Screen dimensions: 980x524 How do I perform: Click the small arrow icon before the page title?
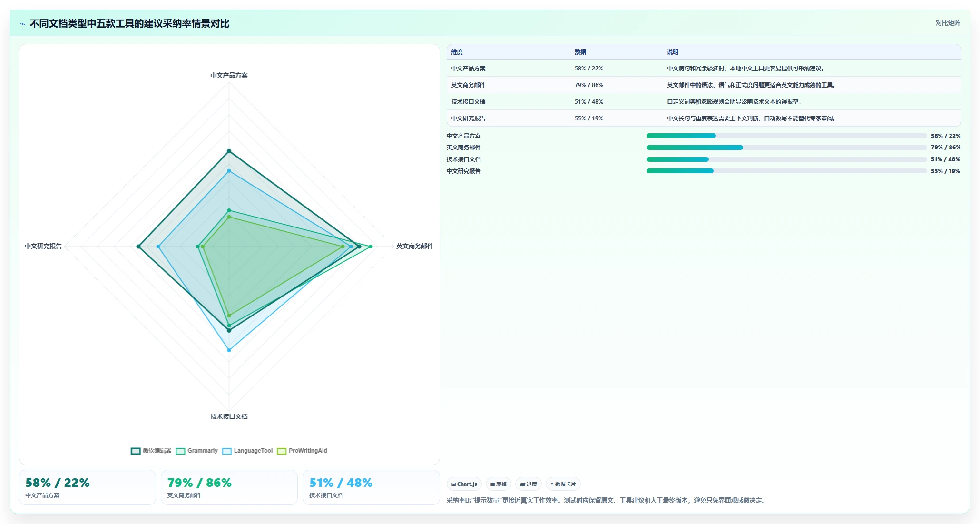pyautogui.click(x=22, y=24)
